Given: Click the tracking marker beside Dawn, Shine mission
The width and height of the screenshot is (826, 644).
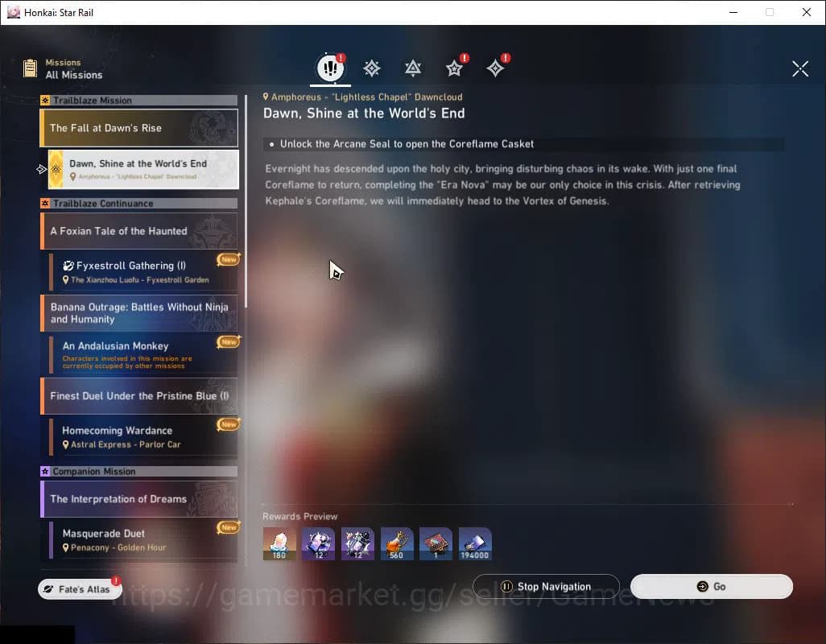Looking at the screenshot, I should [42, 169].
